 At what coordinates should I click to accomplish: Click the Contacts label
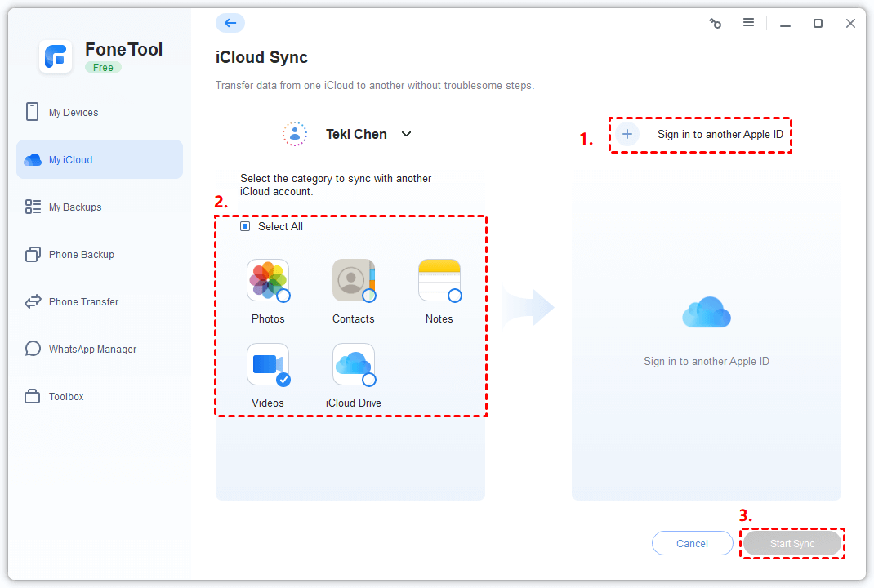pyautogui.click(x=354, y=318)
